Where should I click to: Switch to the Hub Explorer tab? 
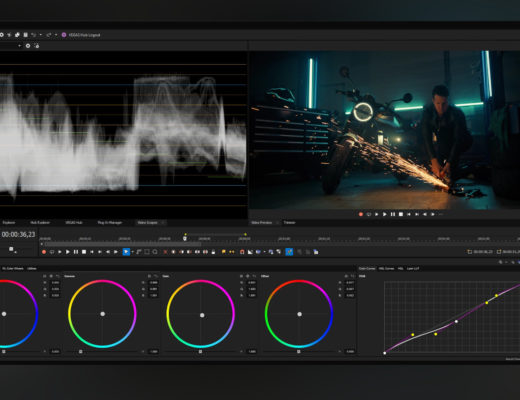[x=40, y=222]
